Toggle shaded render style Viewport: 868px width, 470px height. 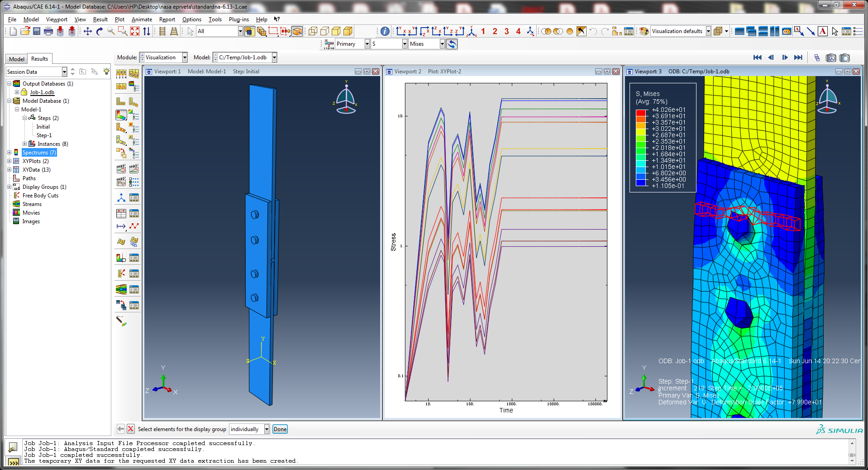point(348,31)
